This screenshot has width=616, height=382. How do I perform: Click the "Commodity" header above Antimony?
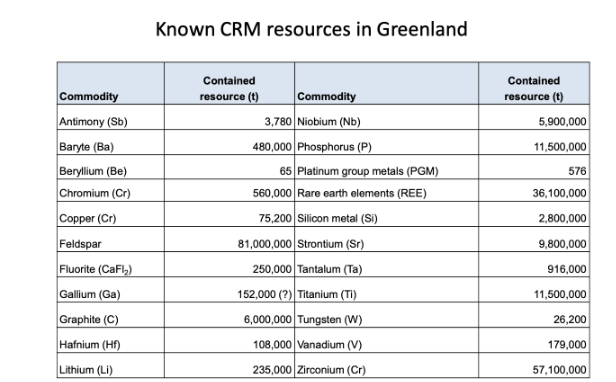pos(111,83)
